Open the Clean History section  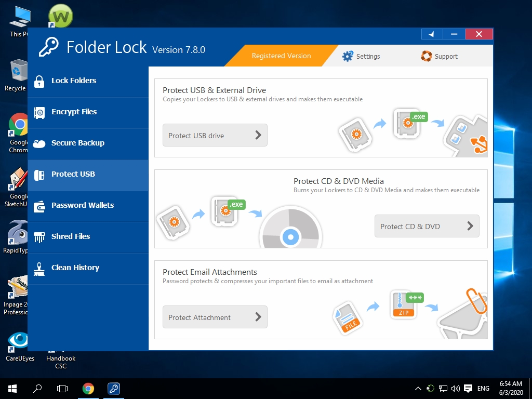(88, 269)
